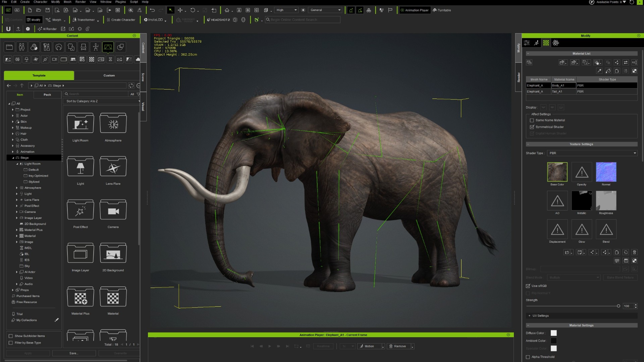This screenshot has width=644, height=362.
Task: Click the Animation Player button
Action: 415,10
